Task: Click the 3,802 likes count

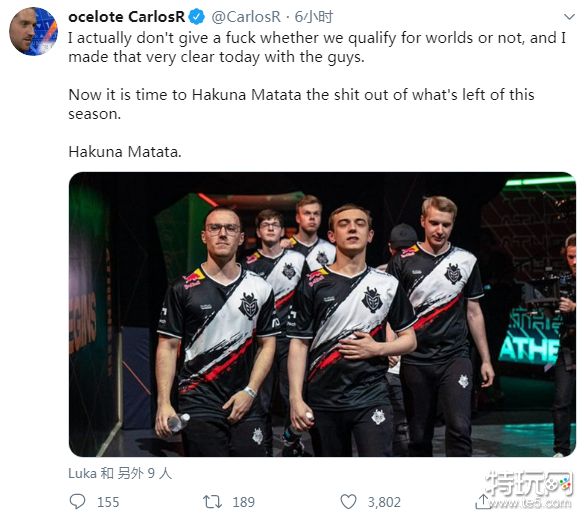Action: [x=384, y=502]
